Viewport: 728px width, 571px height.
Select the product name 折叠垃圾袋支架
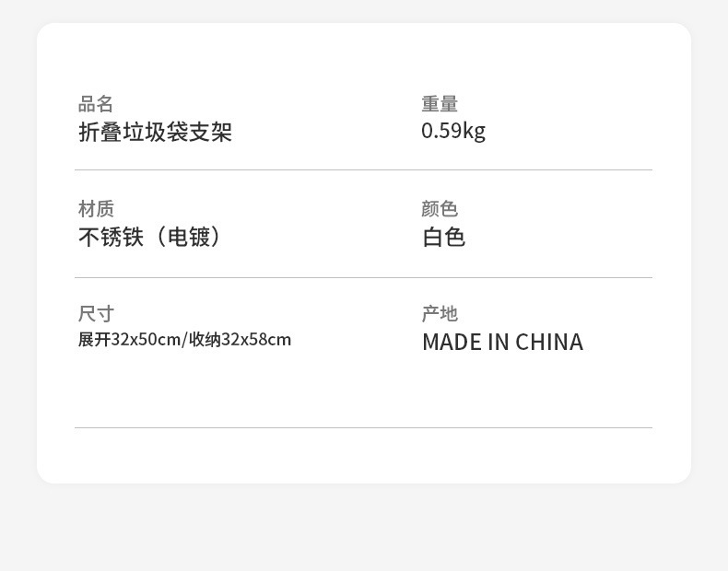[x=155, y=133]
